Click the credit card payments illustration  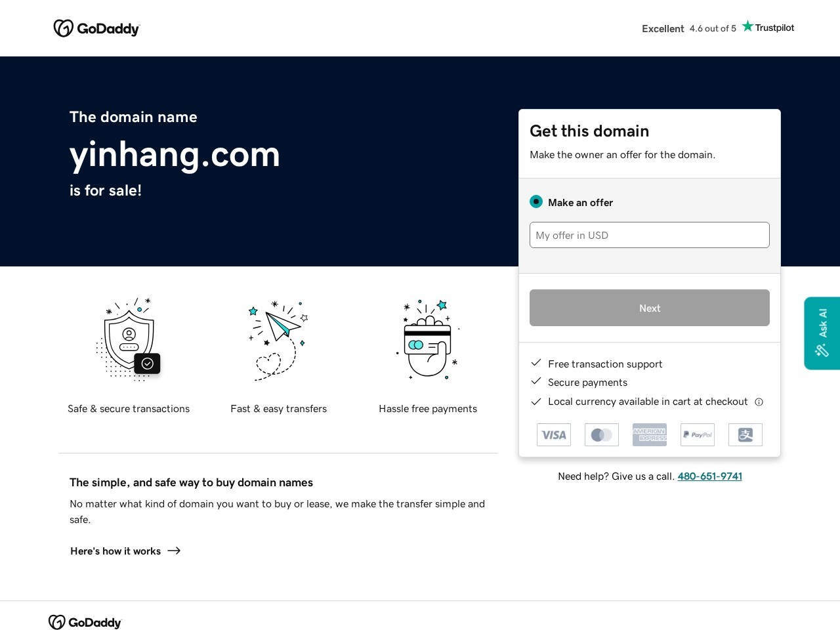[x=428, y=339]
